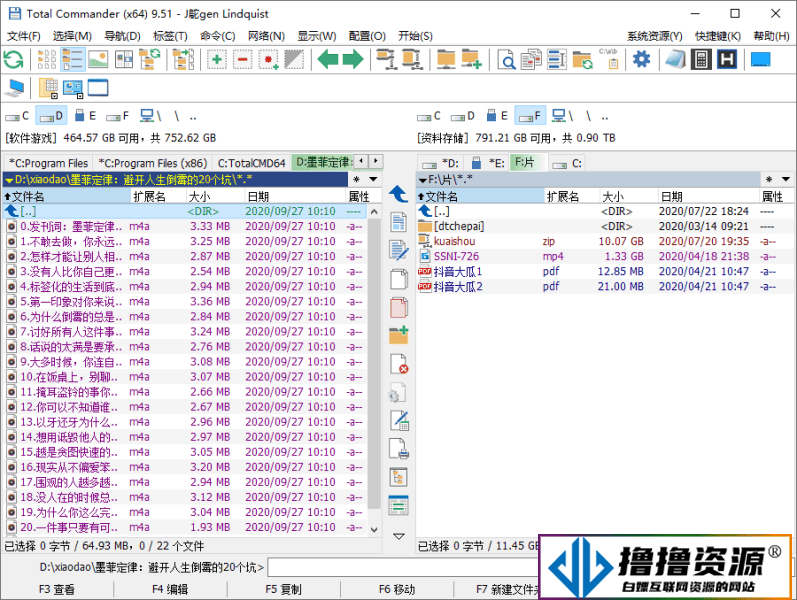Click the delete file red-x icon in middle bar
Image resolution: width=797 pixels, height=600 pixels.
(x=398, y=364)
